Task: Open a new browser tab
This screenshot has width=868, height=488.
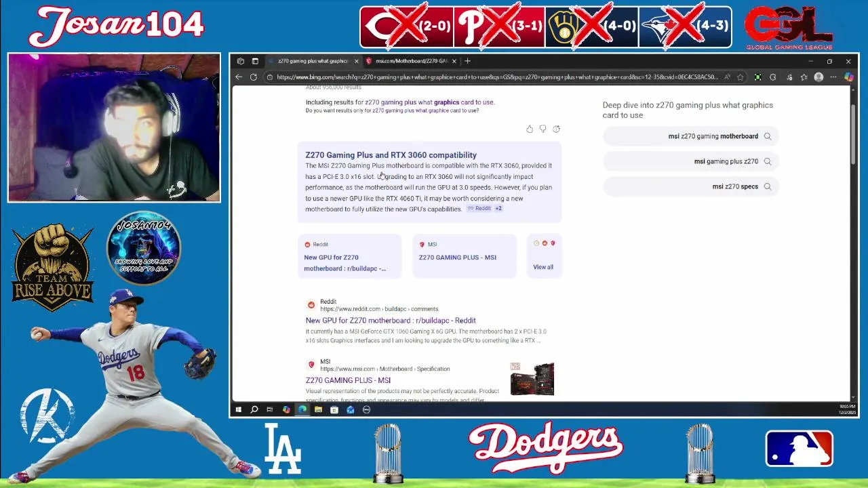Action: (467, 61)
